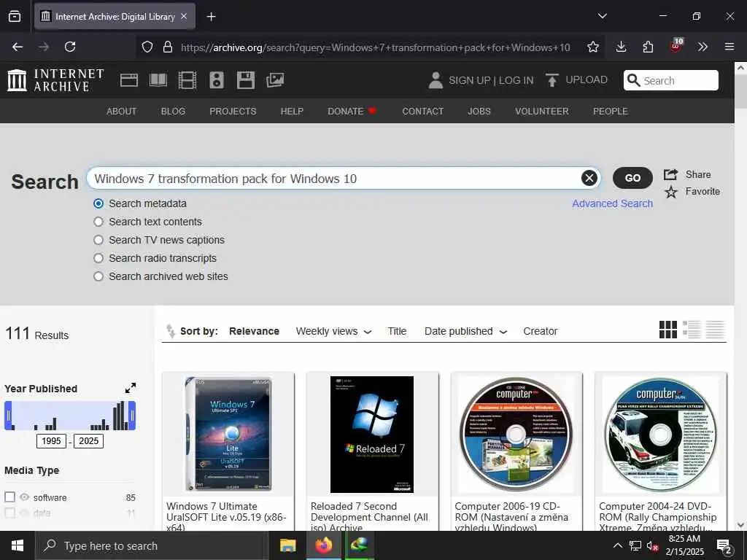Click the GO search button

[x=632, y=178]
